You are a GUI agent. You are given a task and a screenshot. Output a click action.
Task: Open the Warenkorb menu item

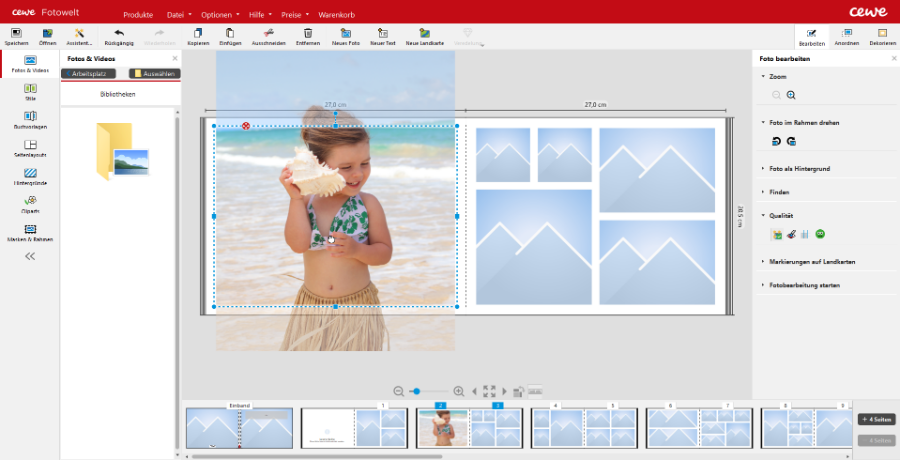(x=336, y=16)
